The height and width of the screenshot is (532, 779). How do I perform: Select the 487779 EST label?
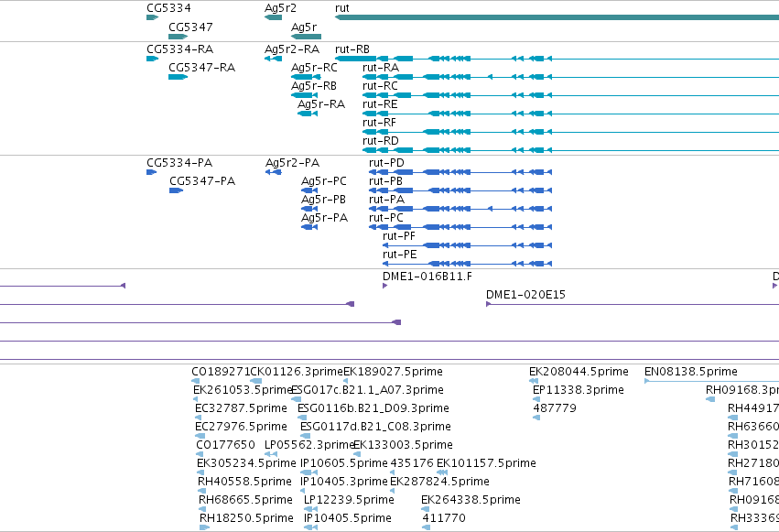[555, 408]
